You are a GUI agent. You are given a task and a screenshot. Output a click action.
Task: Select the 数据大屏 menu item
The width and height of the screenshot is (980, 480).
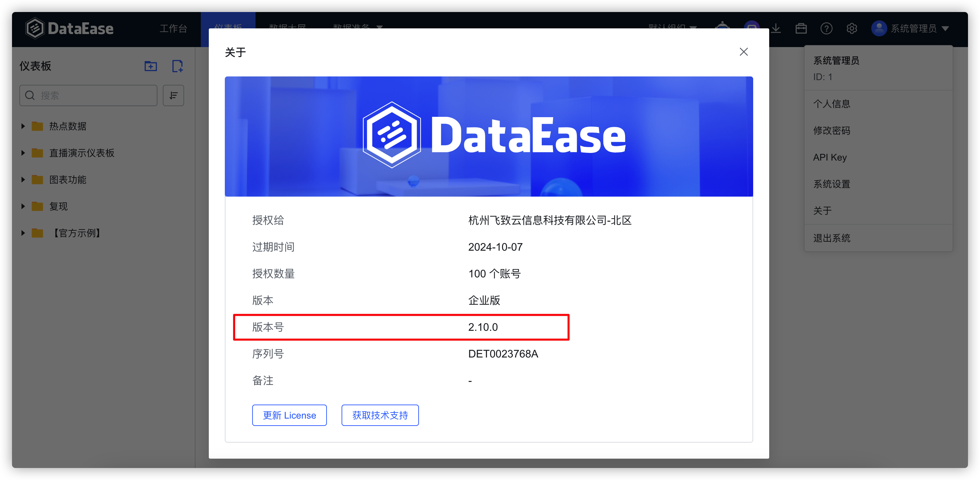[x=287, y=28]
